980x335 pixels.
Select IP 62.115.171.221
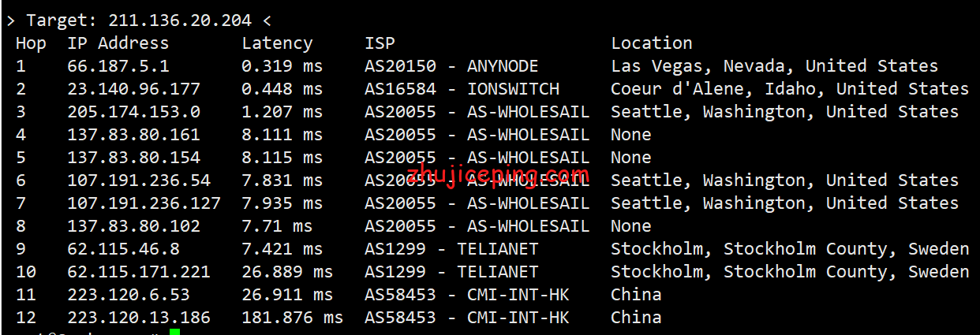(139, 272)
